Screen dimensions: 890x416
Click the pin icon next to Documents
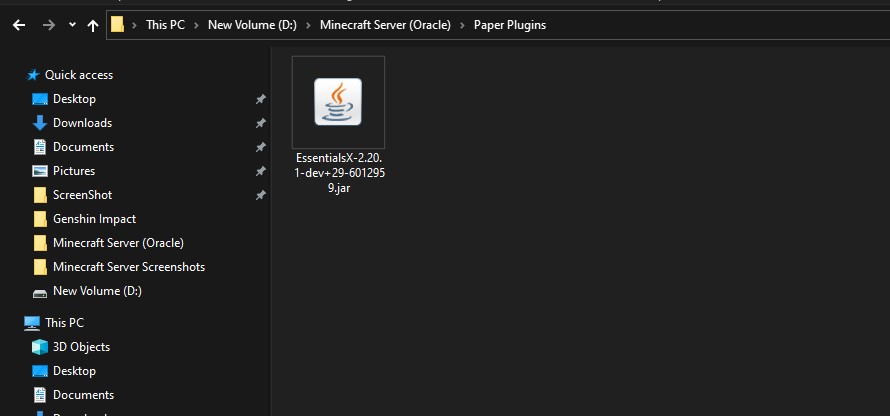pos(260,147)
